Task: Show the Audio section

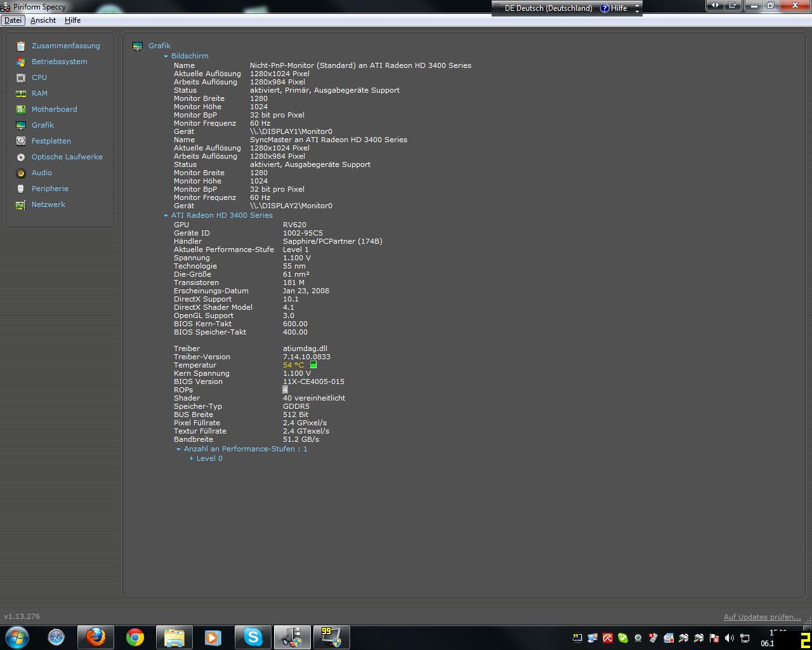Action: 42,173
